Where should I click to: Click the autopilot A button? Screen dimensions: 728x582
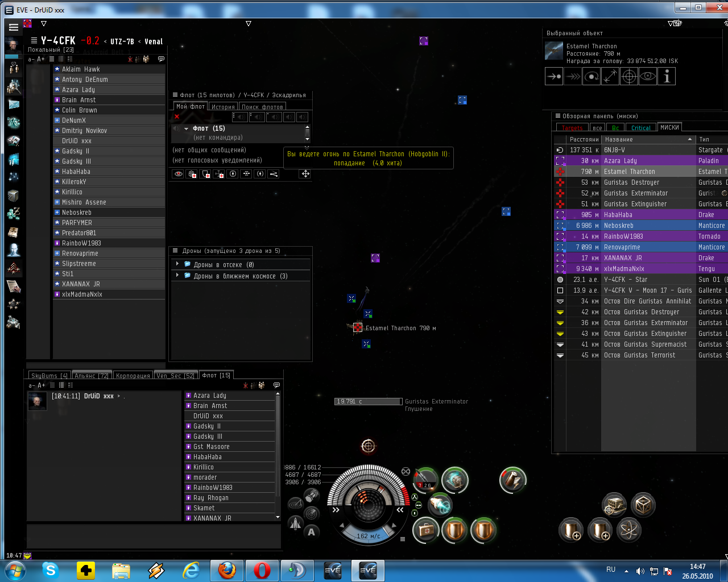pyautogui.click(x=311, y=533)
